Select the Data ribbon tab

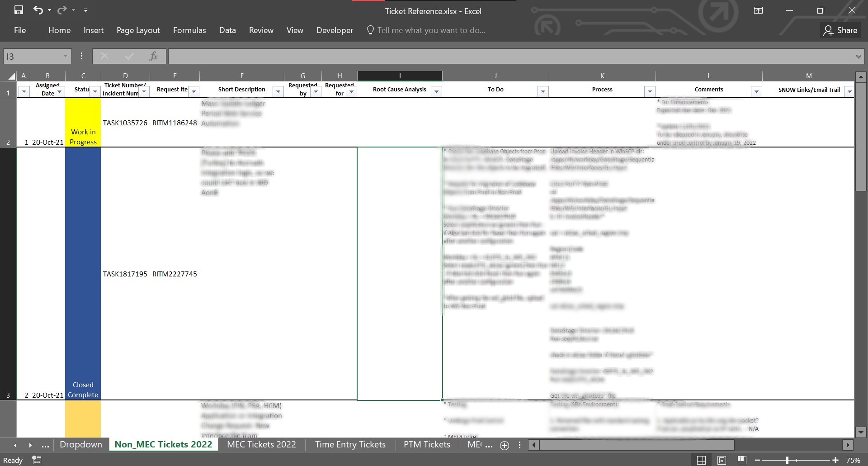click(x=227, y=30)
